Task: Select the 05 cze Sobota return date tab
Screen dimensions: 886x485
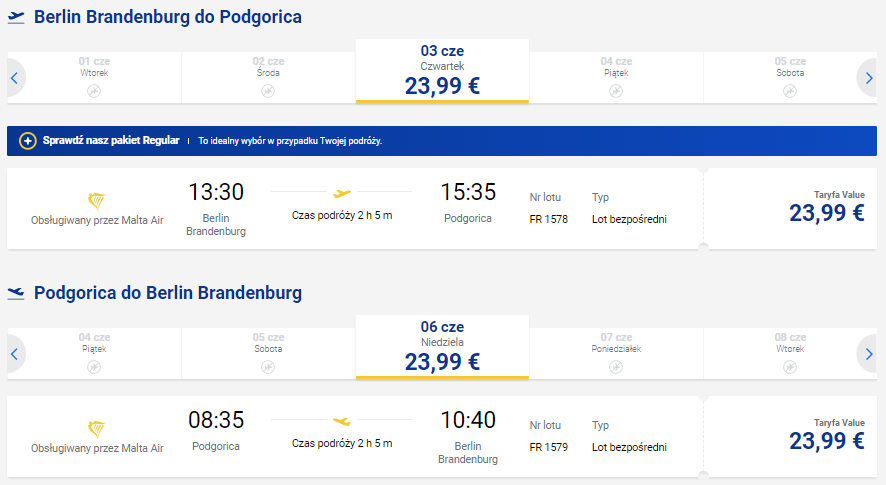Action: [x=268, y=353]
